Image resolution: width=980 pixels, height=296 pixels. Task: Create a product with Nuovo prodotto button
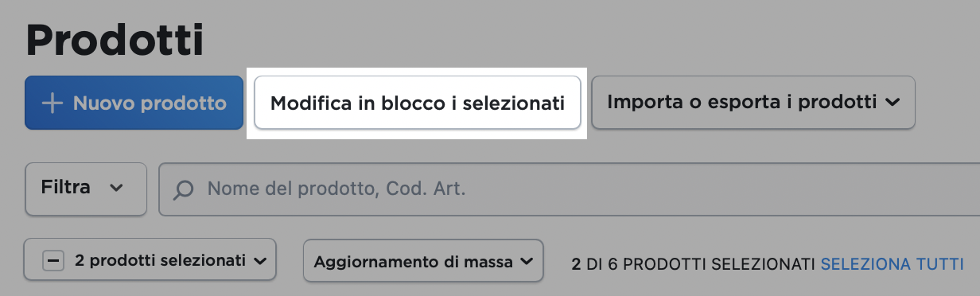point(134,103)
